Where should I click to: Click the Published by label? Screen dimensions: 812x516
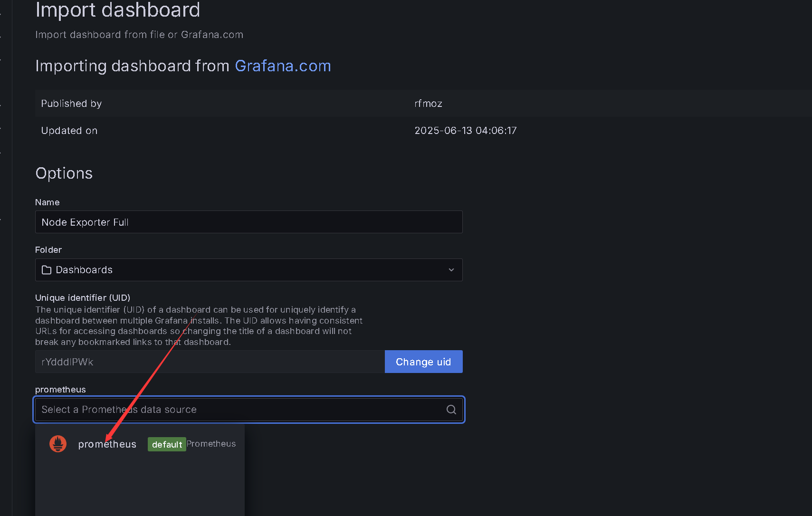tap(71, 104)
